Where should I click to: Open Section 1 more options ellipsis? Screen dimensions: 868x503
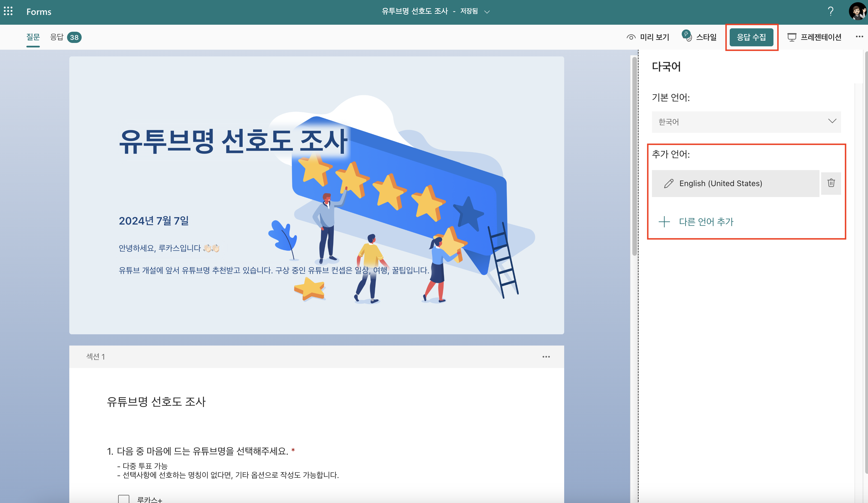(x=546, y=356)
